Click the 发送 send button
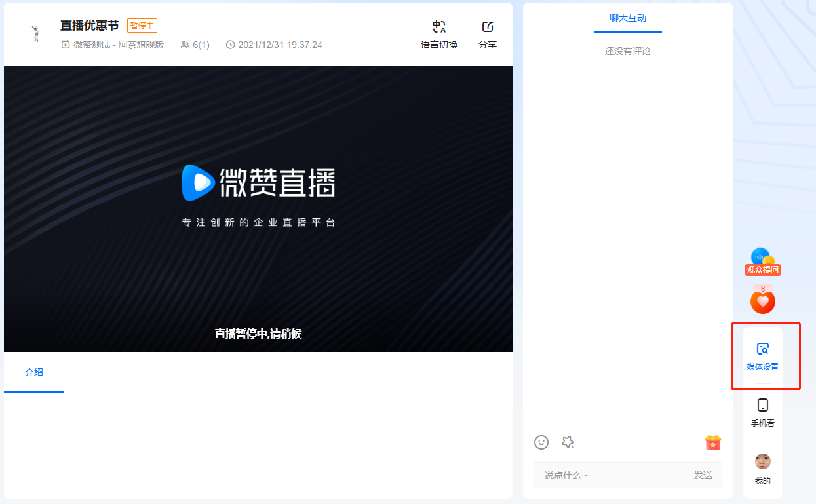Image resolution: width=816 pixels, height=504 pixels. coord(703,475)
